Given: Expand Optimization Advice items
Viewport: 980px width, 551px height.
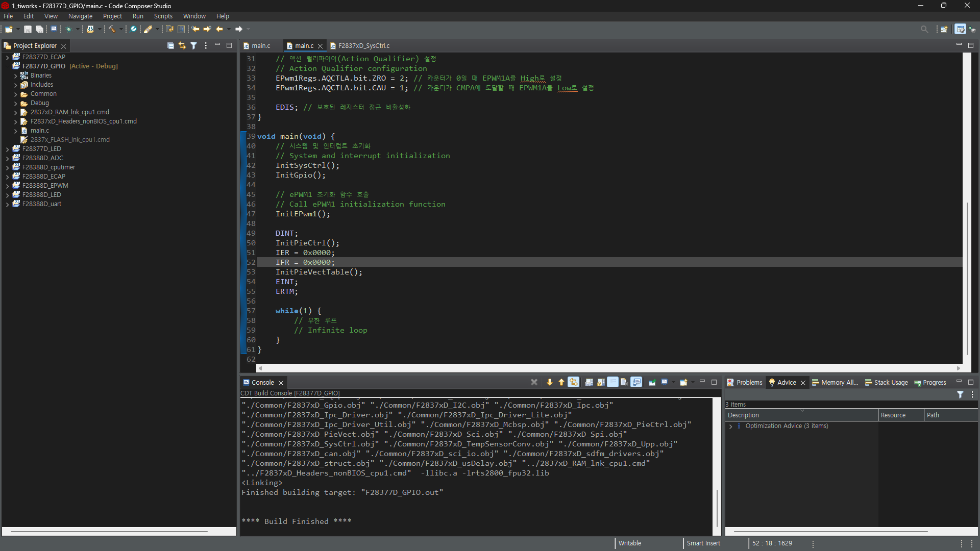Looking at the screenshot, I should (x=731, y=426).
